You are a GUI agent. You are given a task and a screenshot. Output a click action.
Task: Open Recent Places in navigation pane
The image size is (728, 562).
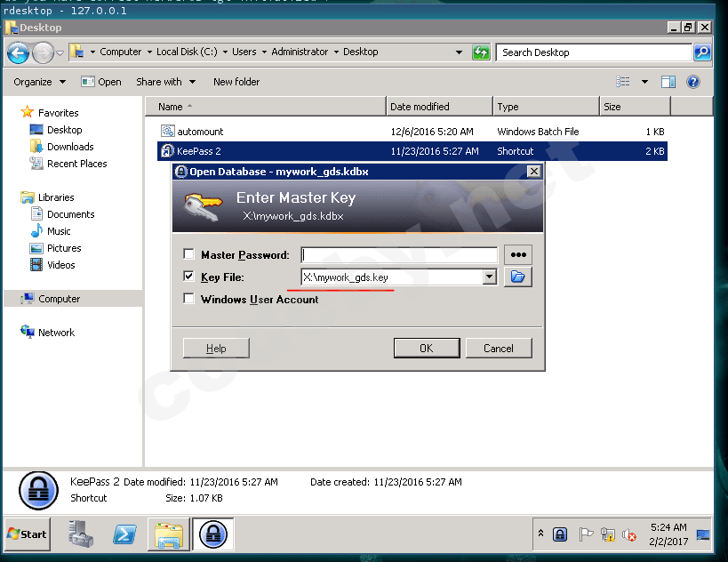pos(76,164)
